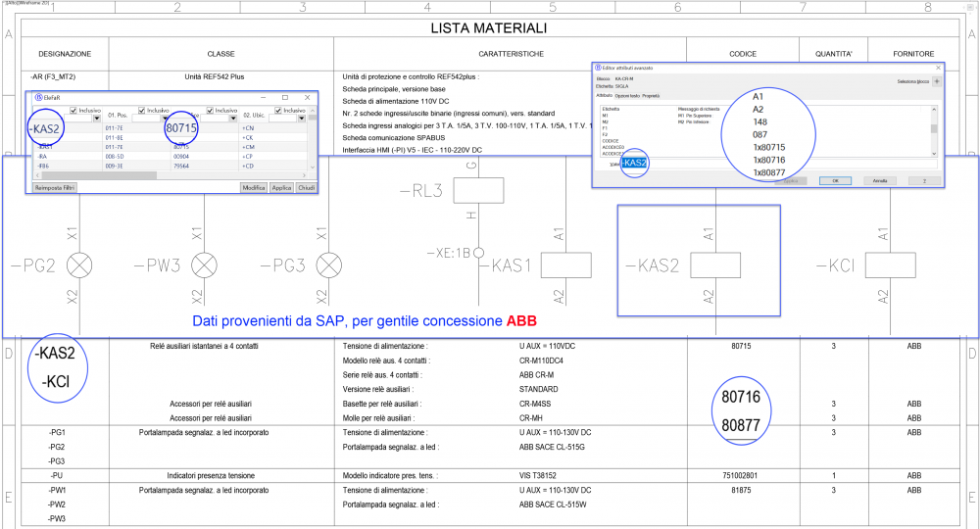
Task: Click the 751002801 code cell
Action: click(x=740, y=475)
